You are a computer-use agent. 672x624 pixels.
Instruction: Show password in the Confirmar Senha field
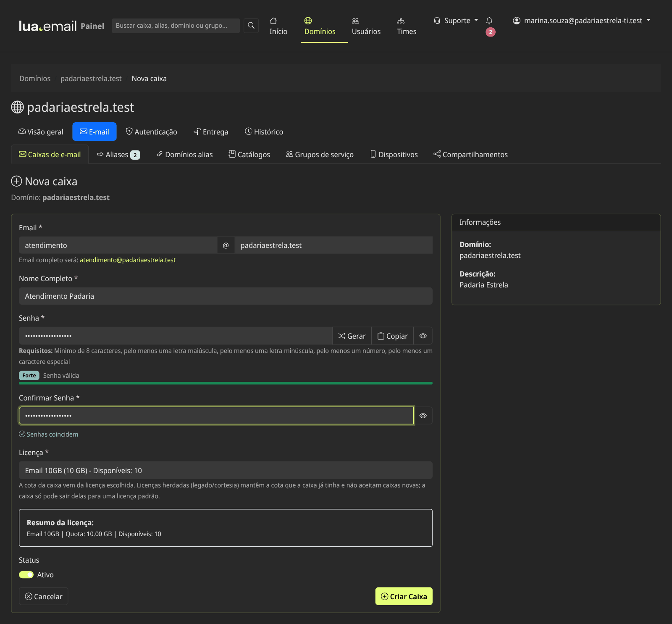pos(423,416)
